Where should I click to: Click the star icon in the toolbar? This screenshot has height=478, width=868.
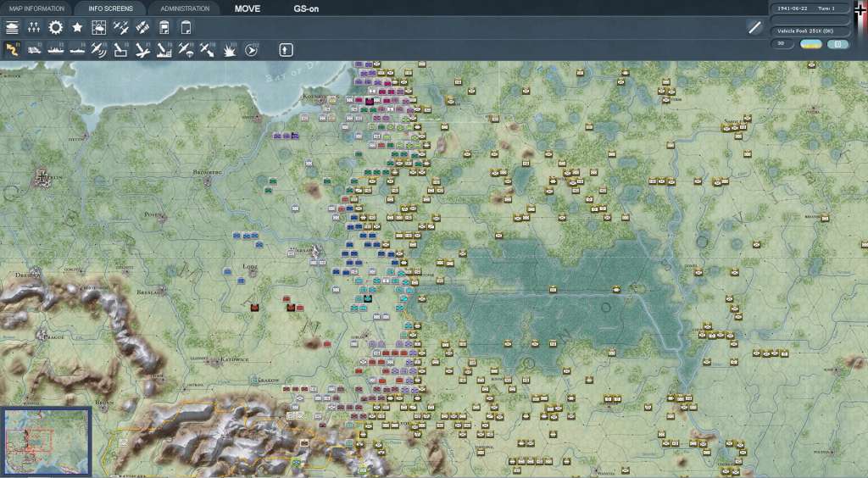pos(77,28)
